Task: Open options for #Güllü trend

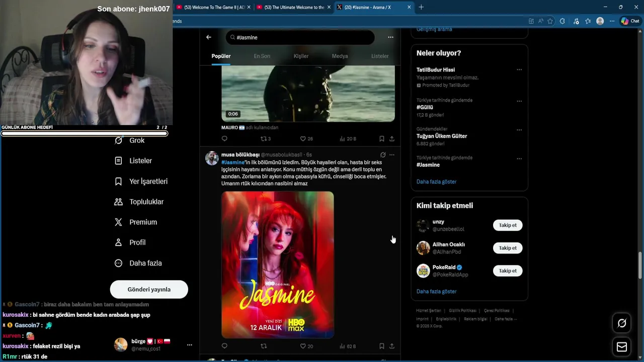Action: coord(519,101)
